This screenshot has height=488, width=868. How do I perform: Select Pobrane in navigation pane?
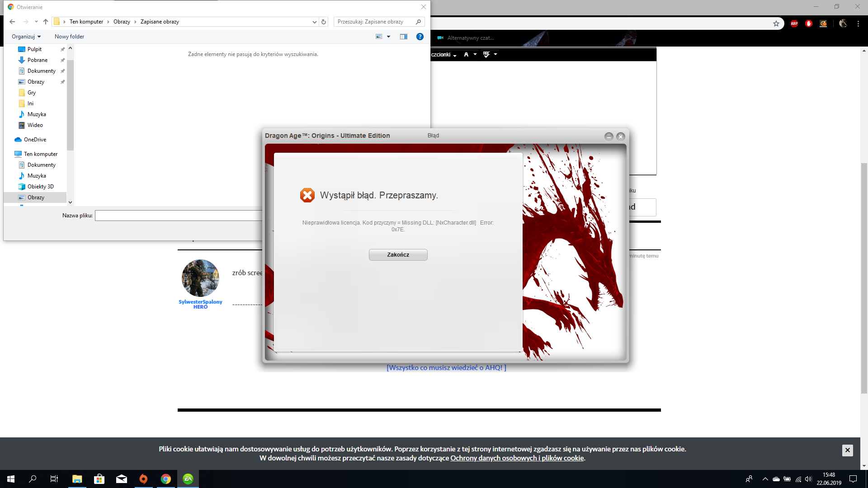click(38, 60)
